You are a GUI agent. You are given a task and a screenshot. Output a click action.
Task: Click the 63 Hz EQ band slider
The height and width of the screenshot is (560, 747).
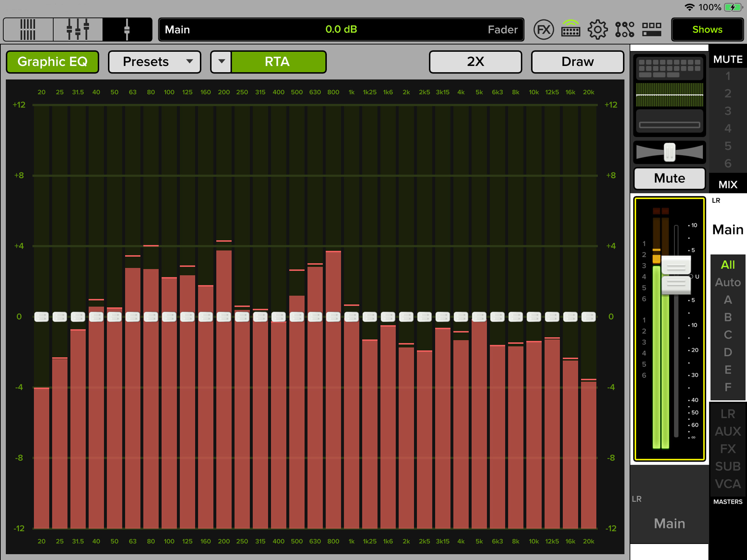click(133, 317)
